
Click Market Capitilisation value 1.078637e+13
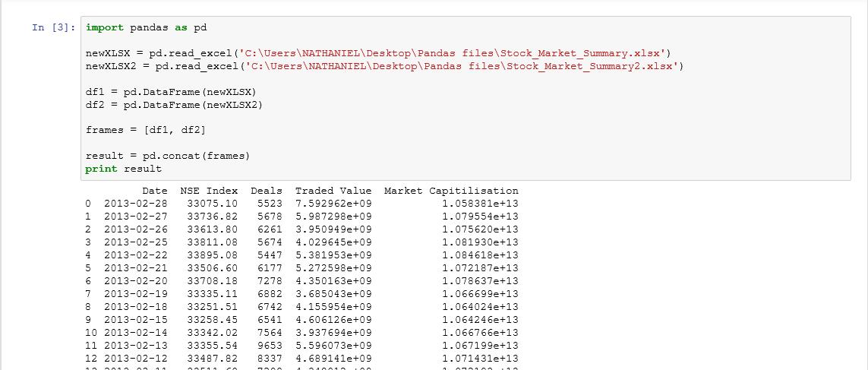point(480,280)
